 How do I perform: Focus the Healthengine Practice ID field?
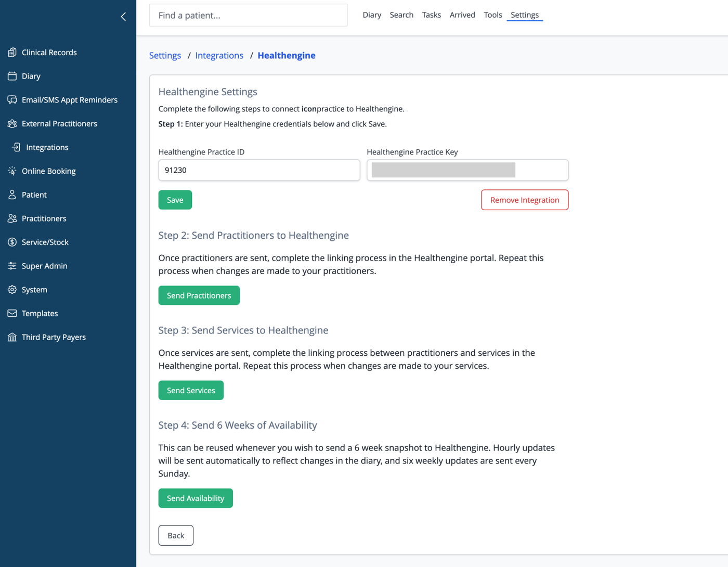pyautogui.click(x=259, y=170)
